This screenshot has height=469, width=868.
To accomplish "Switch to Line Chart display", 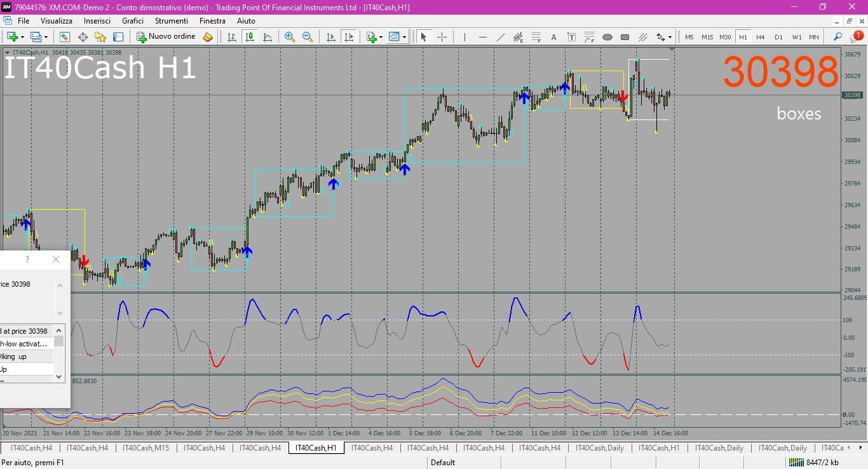I will 268,37.
